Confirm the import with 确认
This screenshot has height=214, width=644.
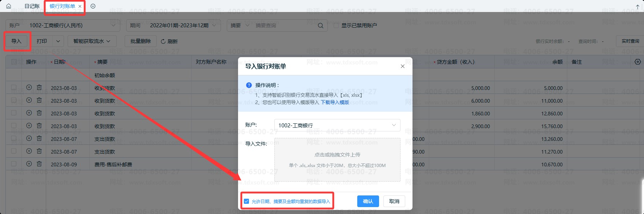tap(368, 201)
